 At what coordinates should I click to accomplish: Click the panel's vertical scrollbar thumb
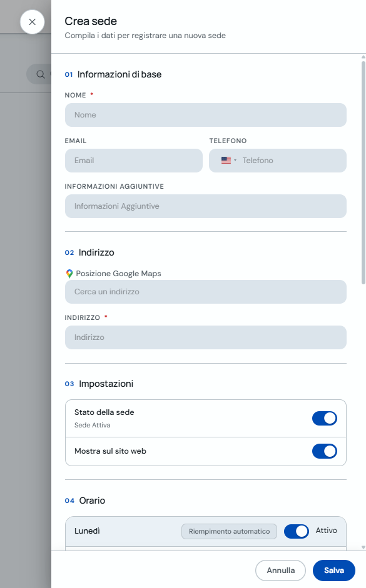coord(363,172)
